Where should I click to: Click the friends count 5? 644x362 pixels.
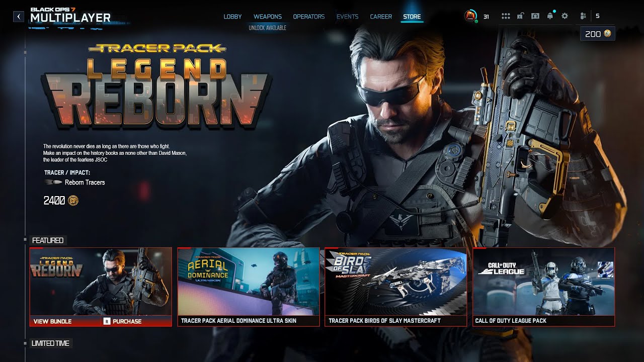click(x=598, y=16)
